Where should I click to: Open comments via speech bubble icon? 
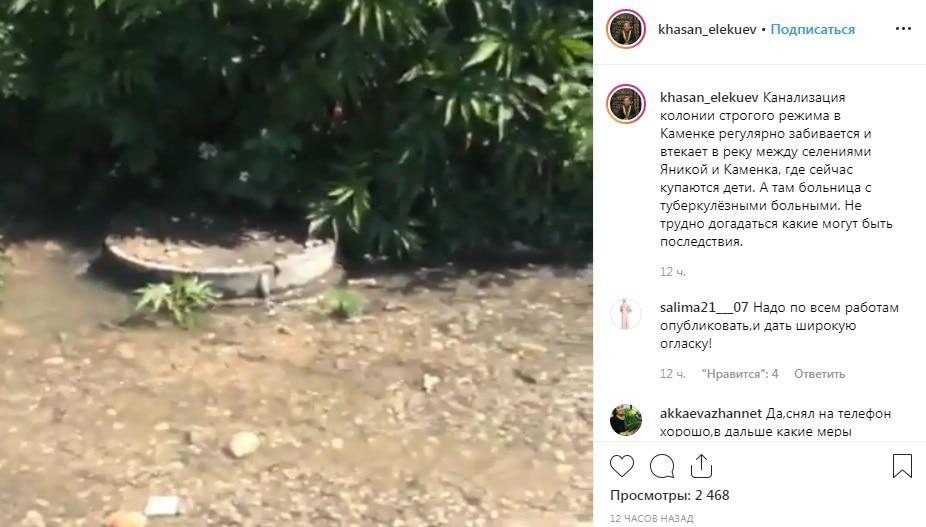(662, 466)
